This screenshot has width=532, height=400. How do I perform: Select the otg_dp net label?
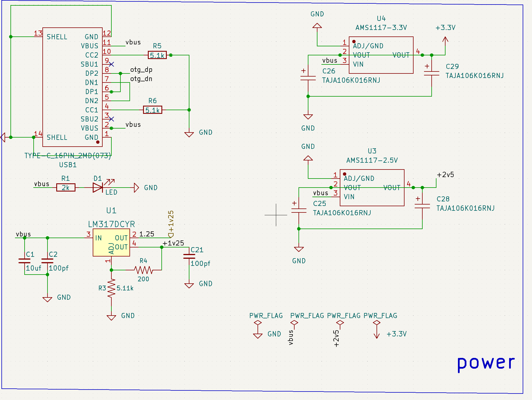pyautogui.click(x=141, y=70)
